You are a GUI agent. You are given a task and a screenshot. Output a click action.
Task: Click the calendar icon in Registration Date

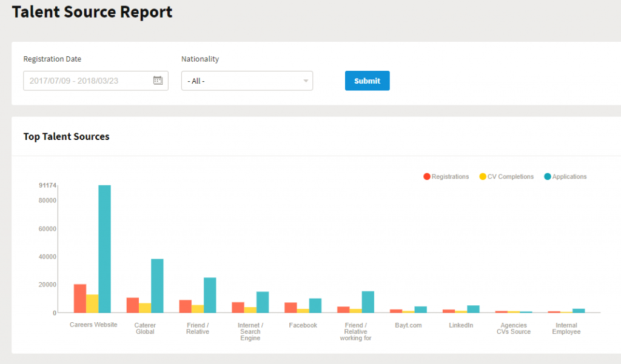tap(158, 81)
